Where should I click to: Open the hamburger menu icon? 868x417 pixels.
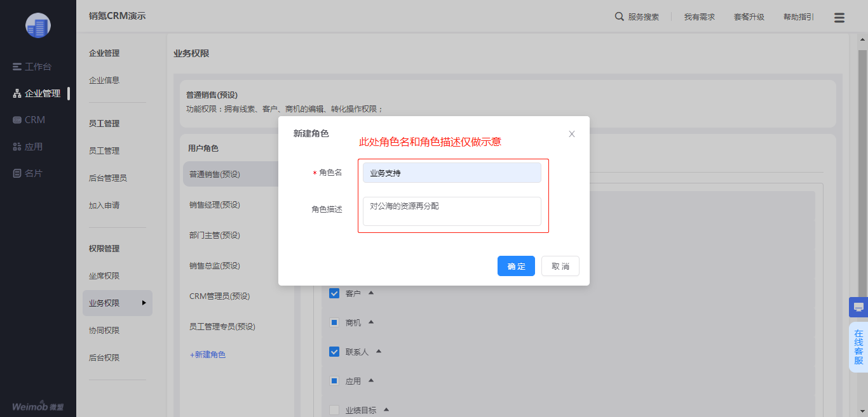pos(839,18)
